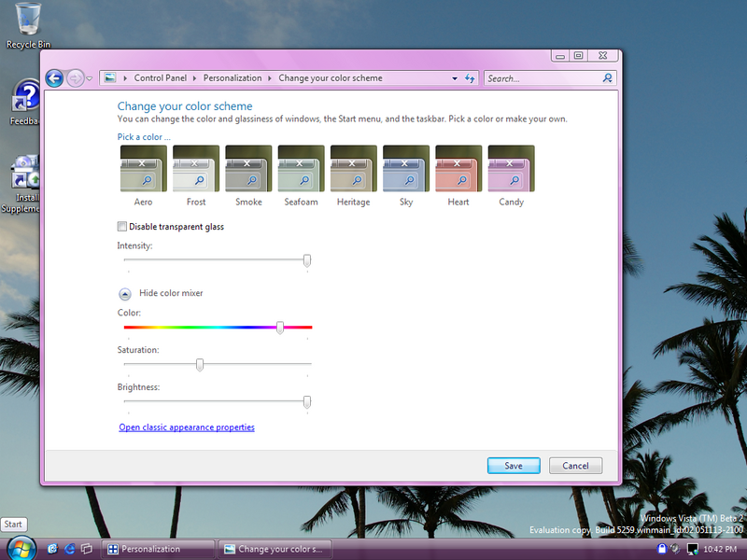Image resolution: width=747 pixels, height=560 pixels.
Task: Select Control Panel in the breadcrumb
Action: click(160, 78)
